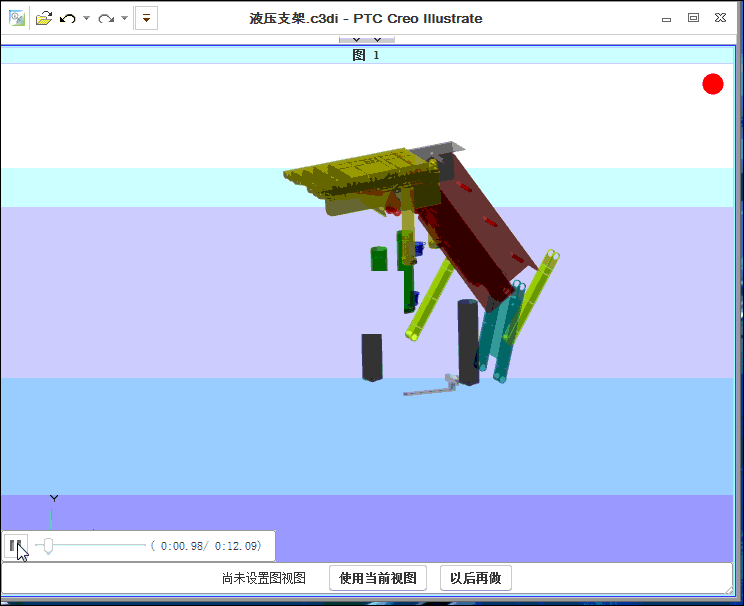744x606 pixels.
Task: Open the customize quick access toolbar menu
Action: click(x=146, y=19)
